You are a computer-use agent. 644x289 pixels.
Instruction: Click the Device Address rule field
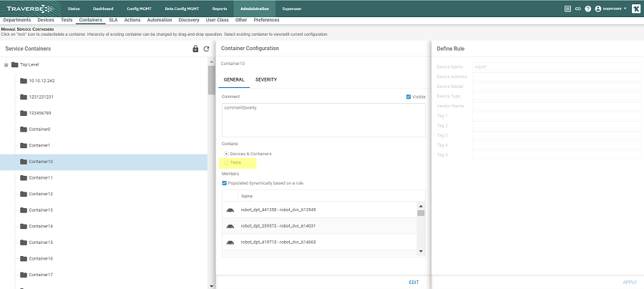tap(557, 77)
